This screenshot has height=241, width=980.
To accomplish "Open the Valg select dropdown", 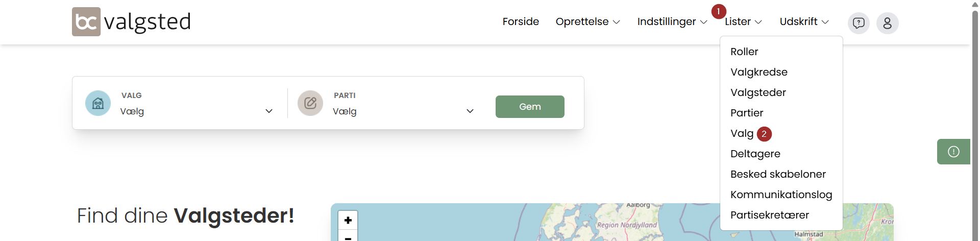I will pos(197,111).
